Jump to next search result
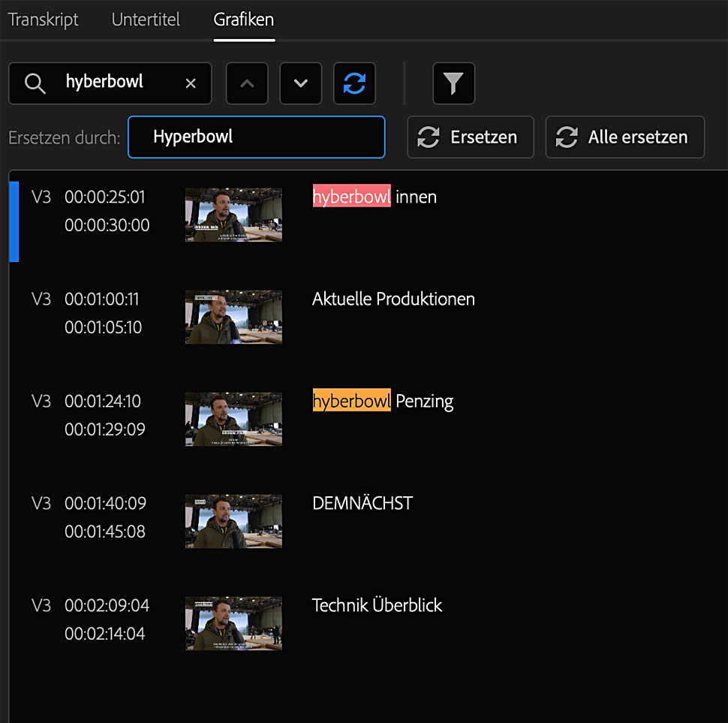Viewport: 728px width, 723px height. (301, 83)
